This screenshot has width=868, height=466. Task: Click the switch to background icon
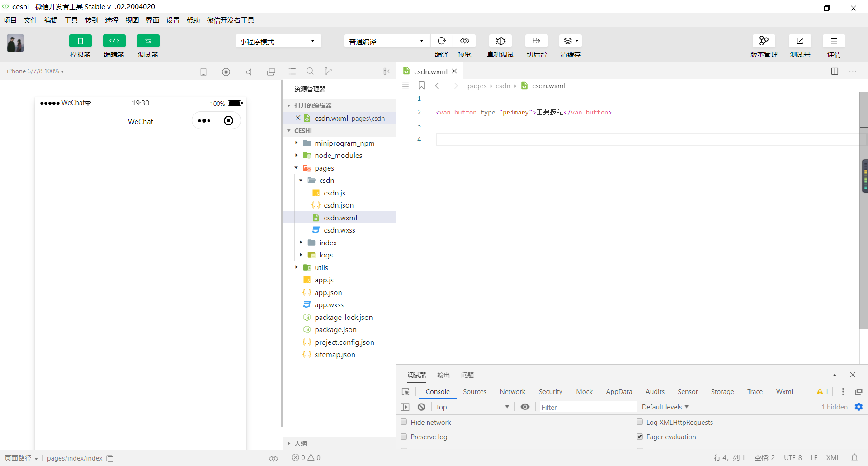(x=537, y=41)
